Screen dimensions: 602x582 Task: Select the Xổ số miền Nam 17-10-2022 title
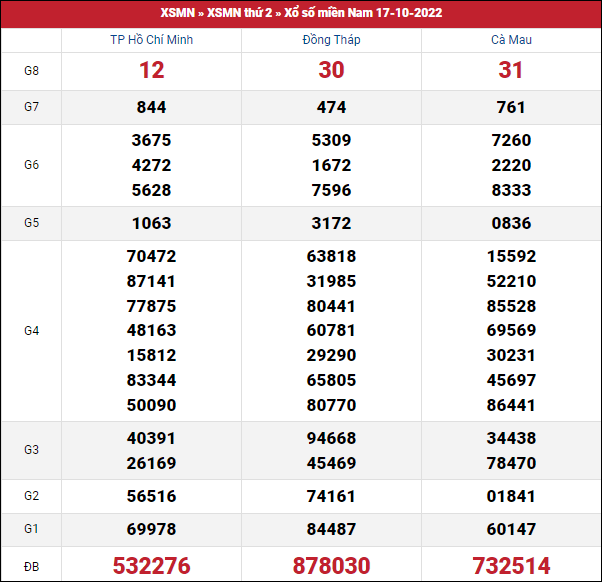[x=364, y=13]
